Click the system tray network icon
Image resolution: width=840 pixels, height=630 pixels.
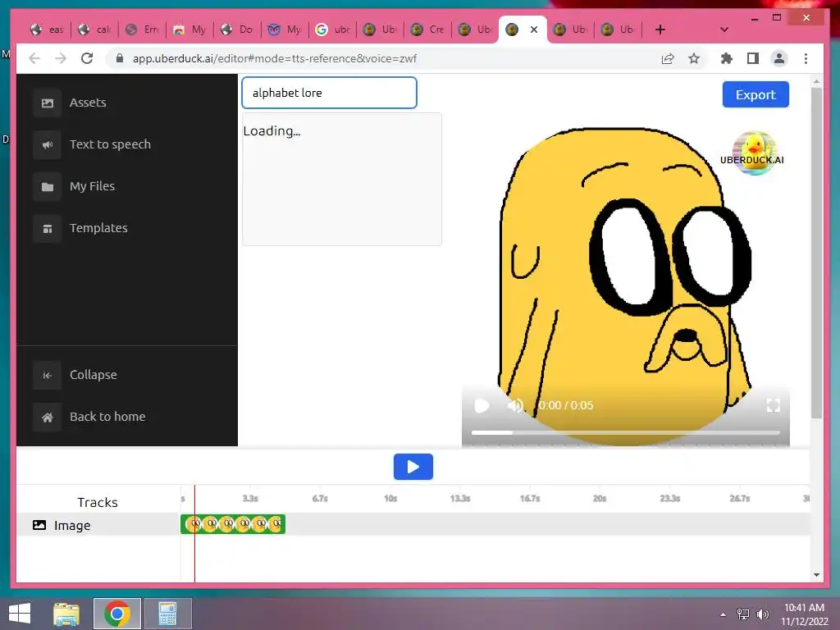point(743,614)
